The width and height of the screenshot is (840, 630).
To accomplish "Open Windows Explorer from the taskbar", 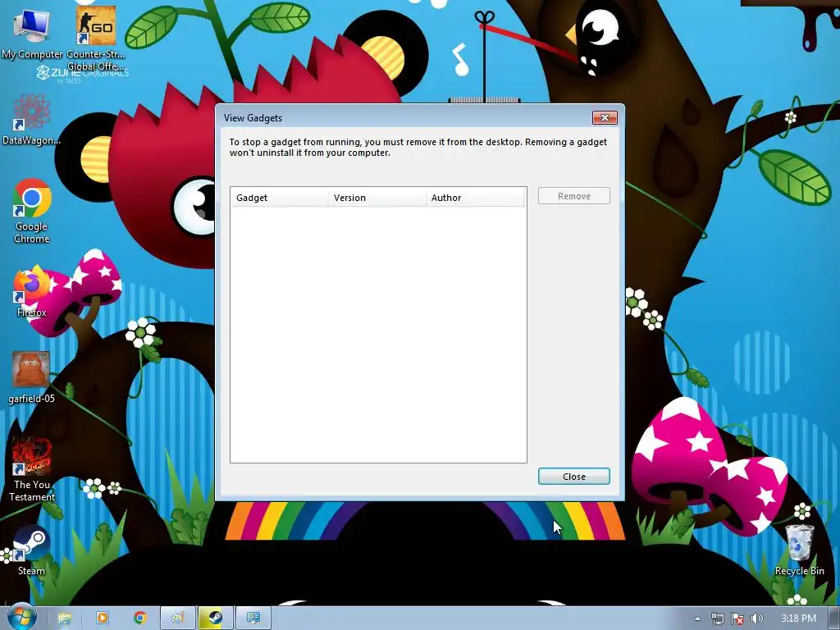I will click(64, 619).
